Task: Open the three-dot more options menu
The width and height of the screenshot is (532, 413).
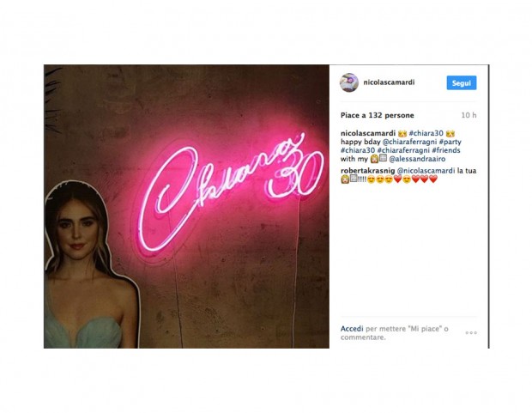Action: 471,333
